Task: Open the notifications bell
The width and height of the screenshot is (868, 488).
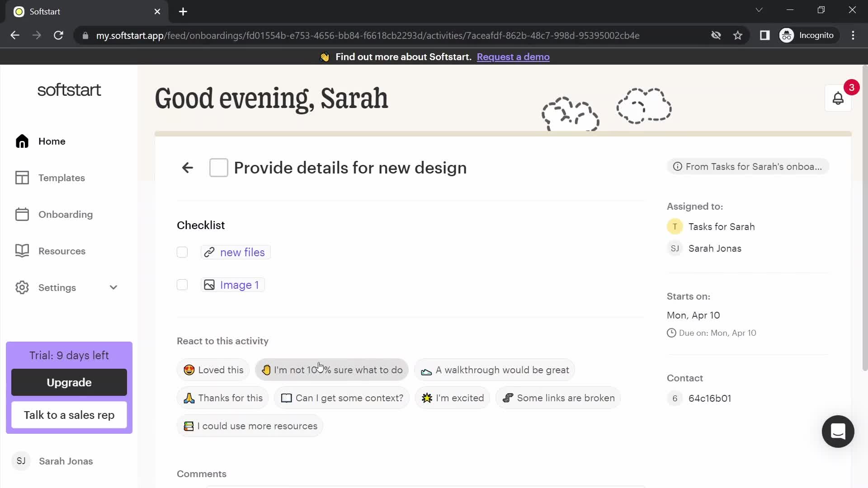Action: (838, 98)
